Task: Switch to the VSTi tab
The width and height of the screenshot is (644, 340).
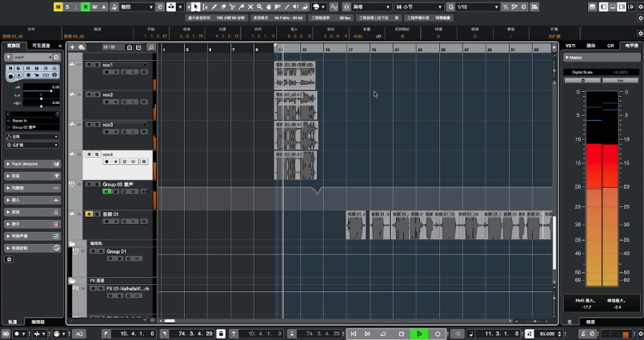Action: tap(570, 46)
